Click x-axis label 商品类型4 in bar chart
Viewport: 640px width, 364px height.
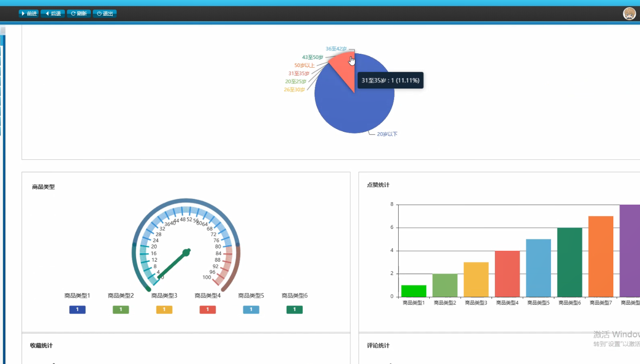[x=507, y=303]
